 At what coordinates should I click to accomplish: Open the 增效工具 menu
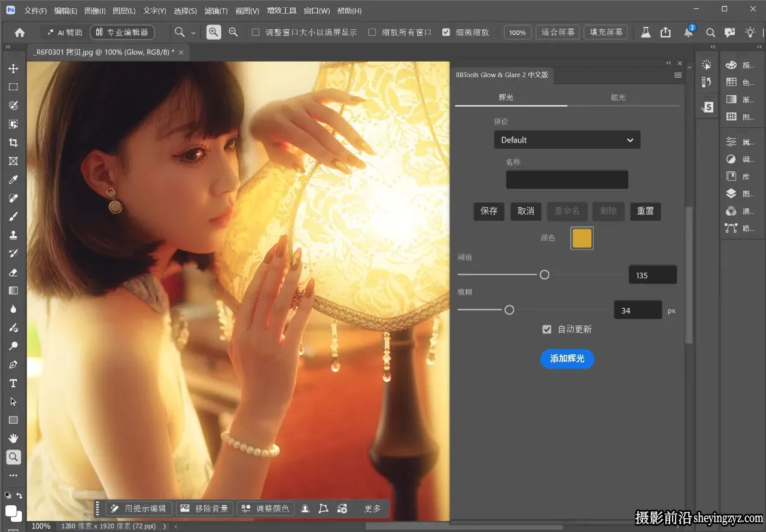pyautogui.click(x=281, y=11)
